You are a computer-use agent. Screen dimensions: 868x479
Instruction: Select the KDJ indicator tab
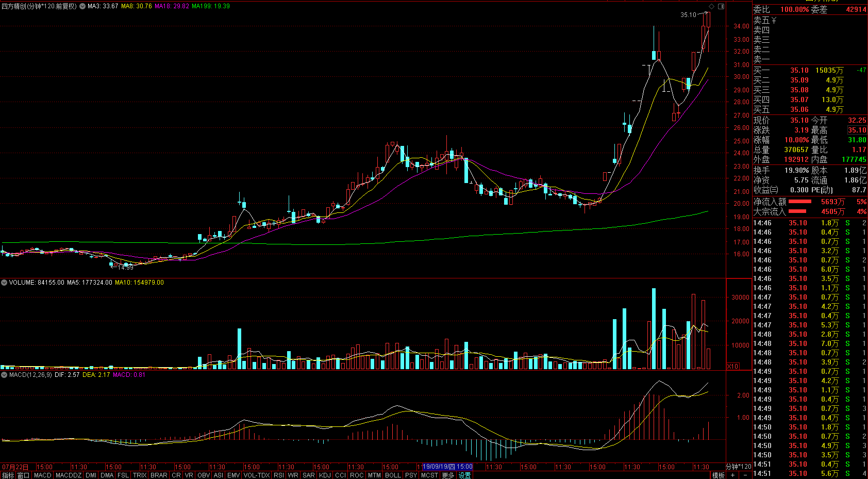(x=325, y=475)
